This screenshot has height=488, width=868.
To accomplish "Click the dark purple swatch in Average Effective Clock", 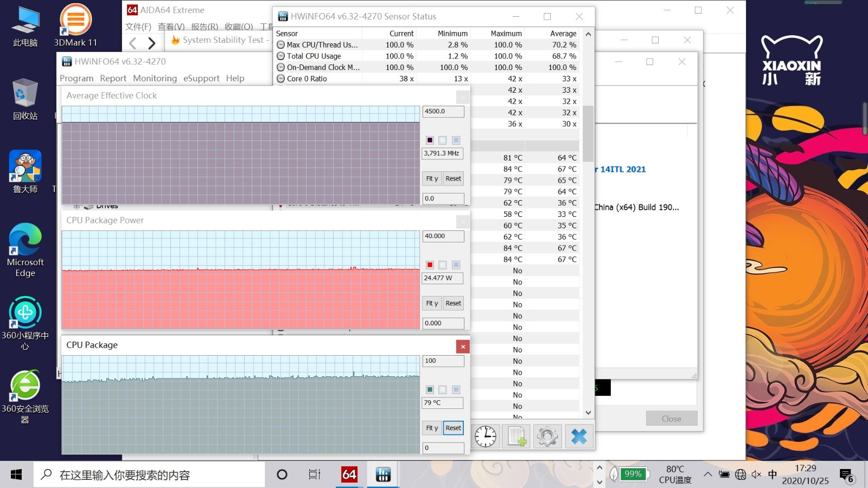I will pos(430,140).
